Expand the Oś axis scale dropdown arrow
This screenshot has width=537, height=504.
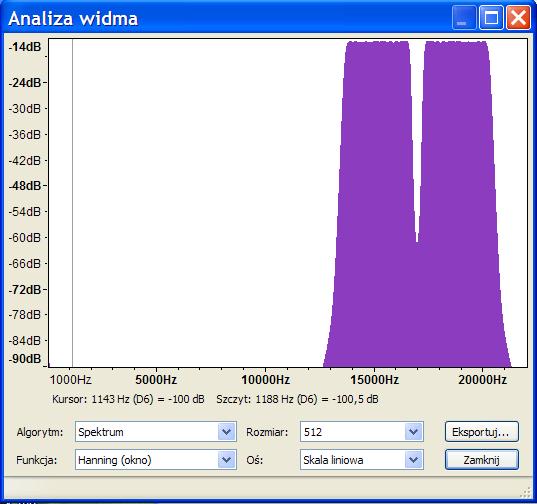(413, 459)
